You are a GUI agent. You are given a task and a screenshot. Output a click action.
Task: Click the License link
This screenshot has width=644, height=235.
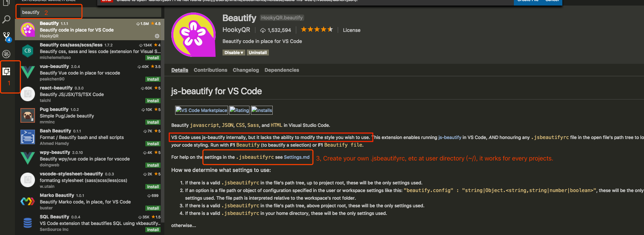(352, 30)
